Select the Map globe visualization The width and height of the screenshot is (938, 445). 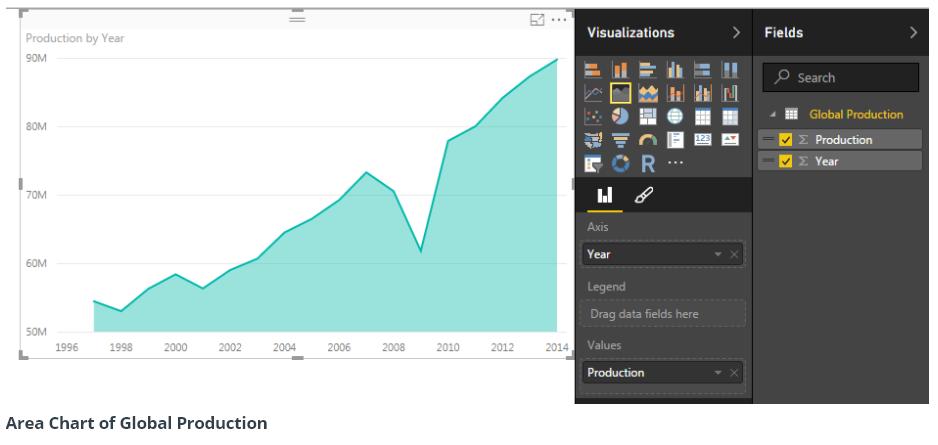[x=675, y=117]
